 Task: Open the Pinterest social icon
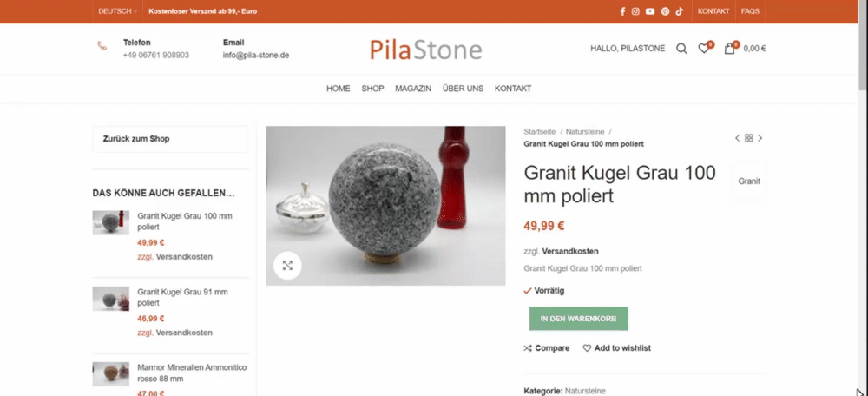pos(665,11)
